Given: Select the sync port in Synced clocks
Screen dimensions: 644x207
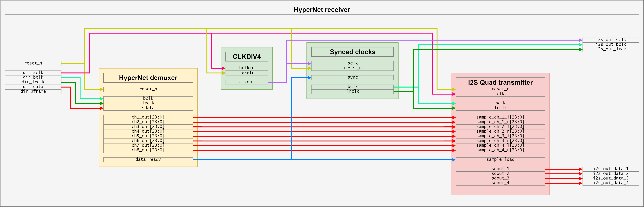Looking at the screenshot, I should coord(352,77).
